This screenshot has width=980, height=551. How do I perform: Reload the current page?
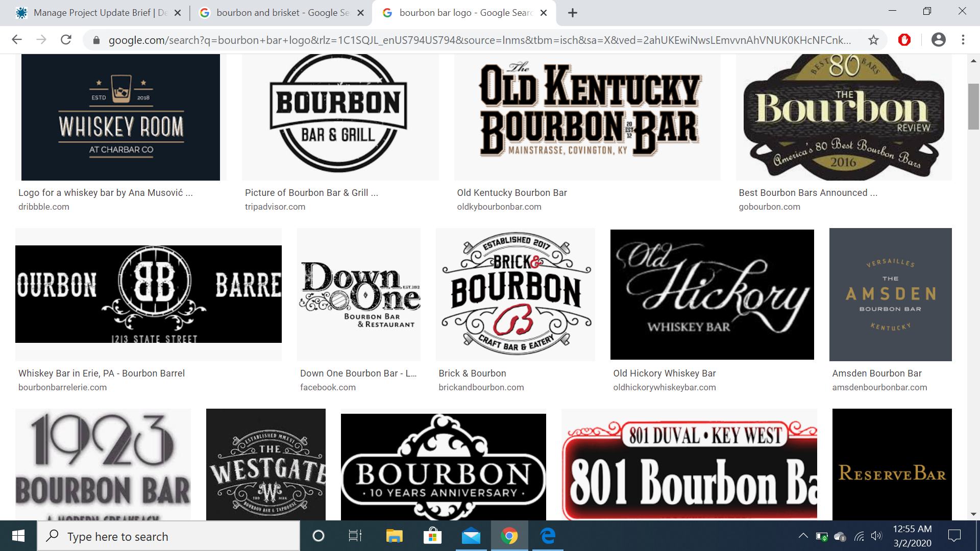(66, 40)
